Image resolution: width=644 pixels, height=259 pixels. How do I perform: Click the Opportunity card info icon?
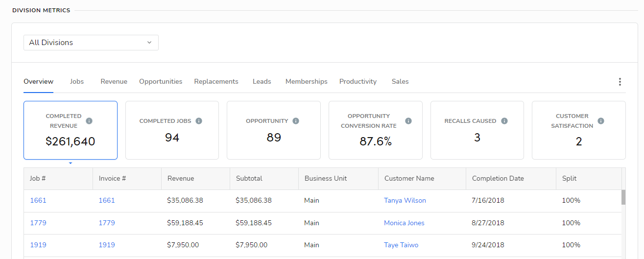(296, 121)
